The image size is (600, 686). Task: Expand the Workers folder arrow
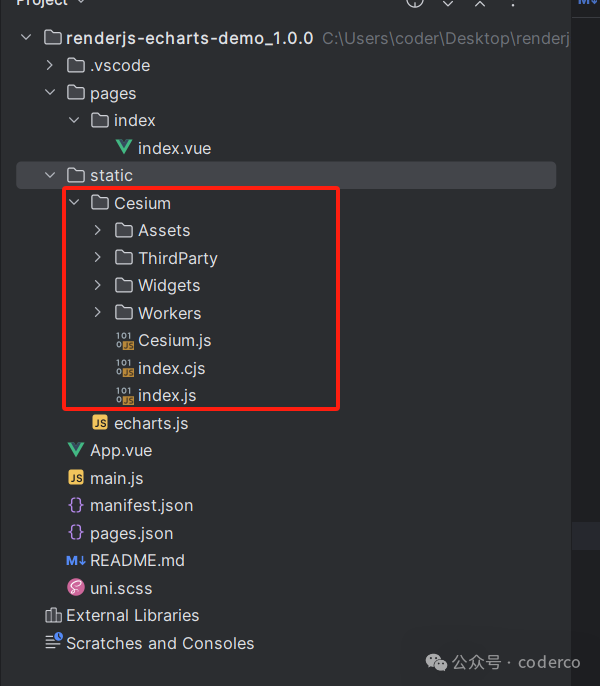98,313
